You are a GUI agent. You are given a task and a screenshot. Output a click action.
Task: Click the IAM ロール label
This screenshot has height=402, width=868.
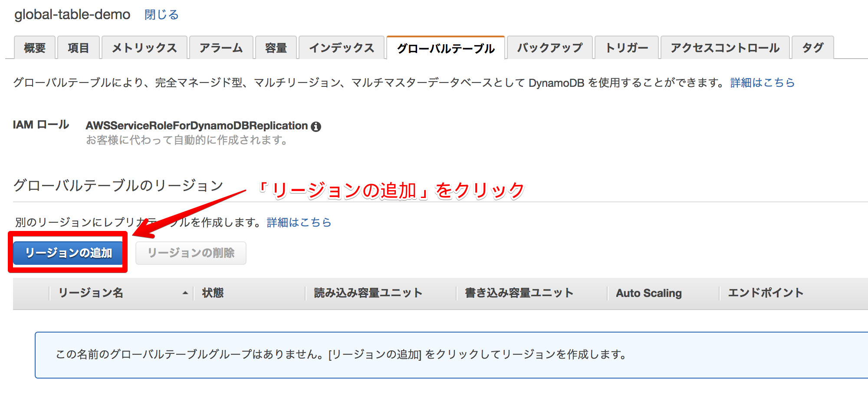point(41,125)
